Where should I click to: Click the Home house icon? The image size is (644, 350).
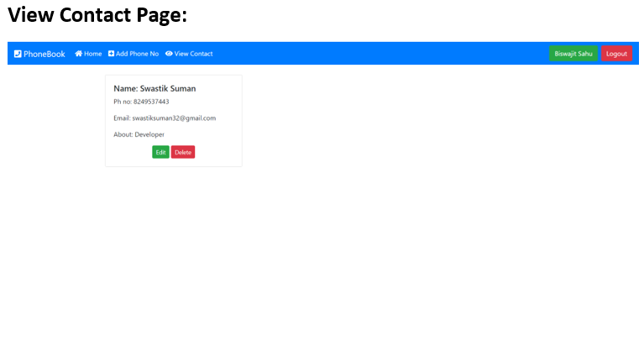coord(78,54)
